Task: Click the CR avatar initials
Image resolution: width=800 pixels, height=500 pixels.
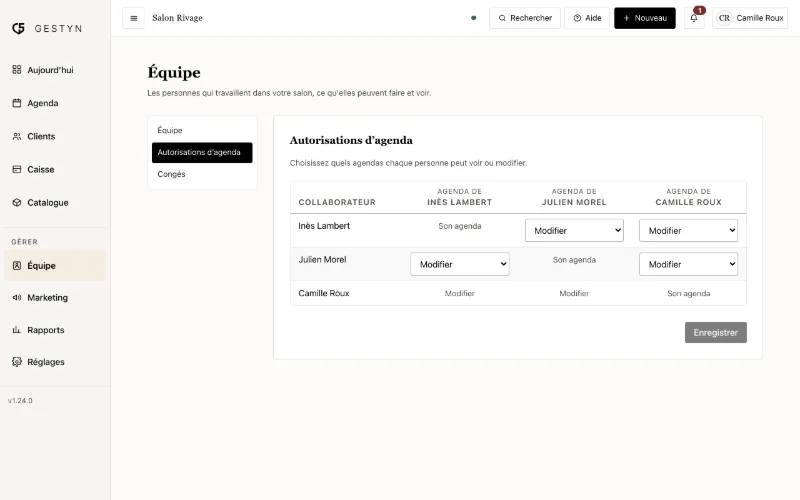Action: (x=724, y=18)
